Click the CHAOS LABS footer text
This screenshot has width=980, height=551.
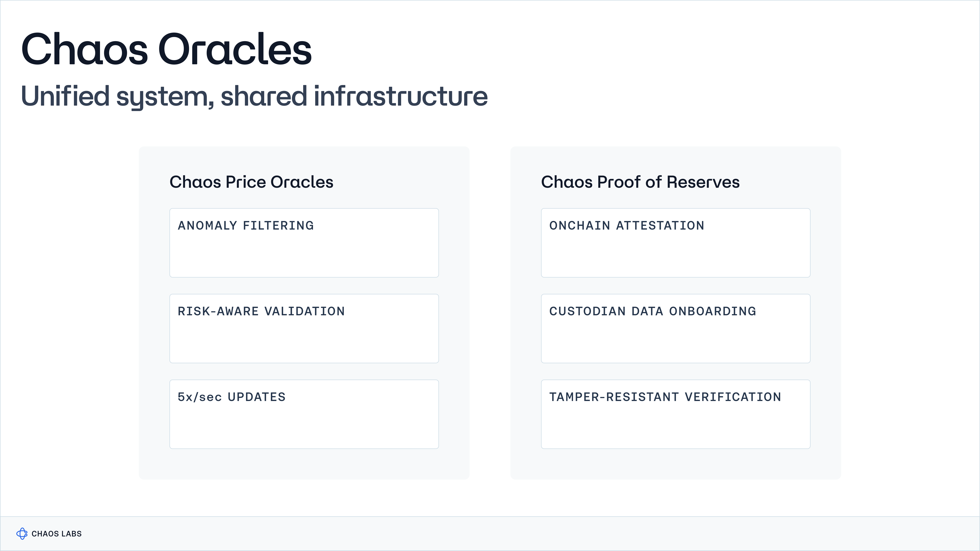57,534
